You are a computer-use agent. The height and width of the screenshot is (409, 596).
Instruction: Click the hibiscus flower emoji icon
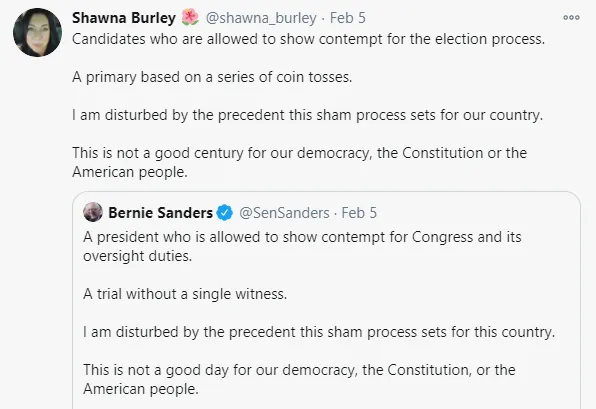(190, 17)
